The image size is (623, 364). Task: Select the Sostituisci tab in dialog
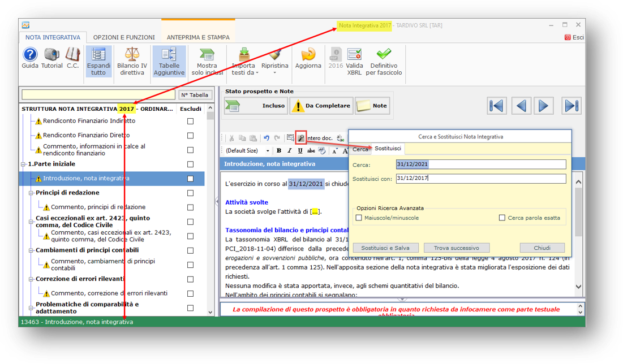388,149
